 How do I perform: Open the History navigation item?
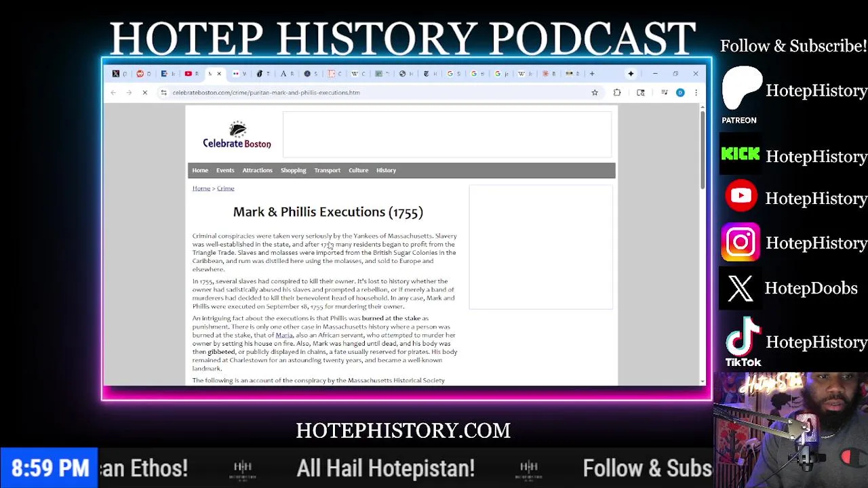(386, 170)
